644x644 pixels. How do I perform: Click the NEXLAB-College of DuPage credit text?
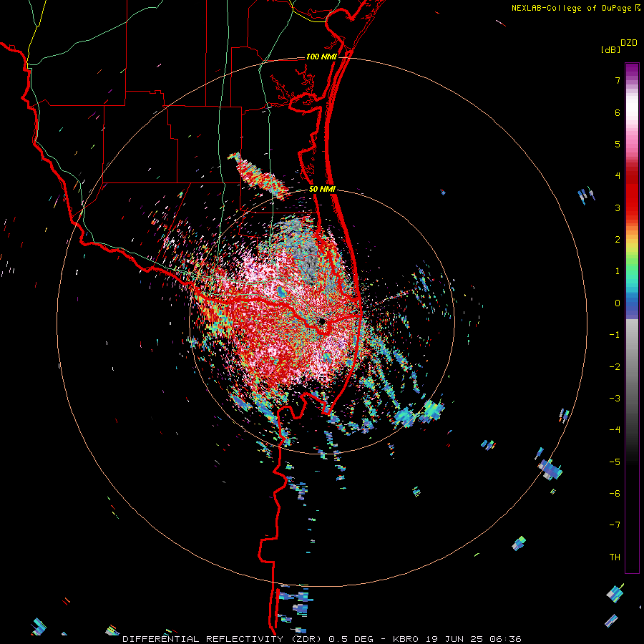(572, 8)
